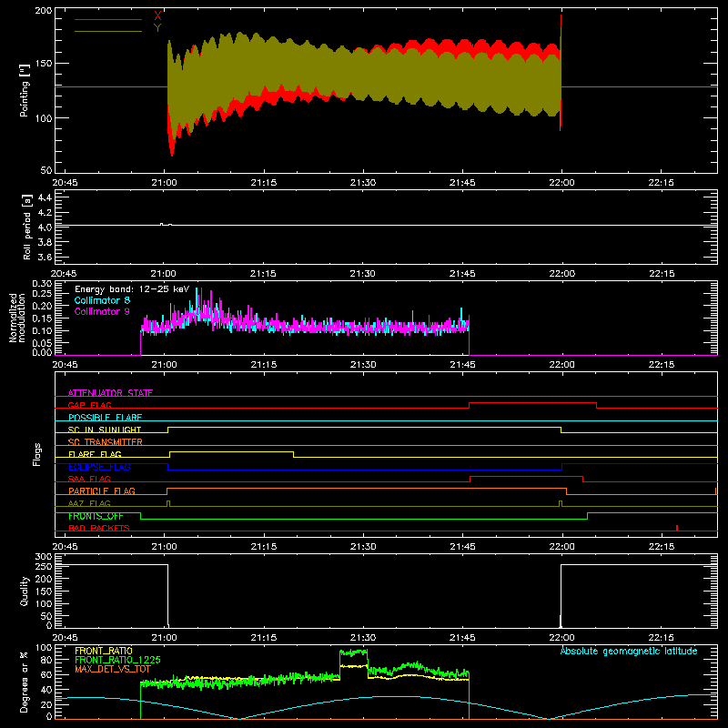The height and width of the screenshot is (728, 728).
Task: Click the Flags panel axis label
Action: 36,454
